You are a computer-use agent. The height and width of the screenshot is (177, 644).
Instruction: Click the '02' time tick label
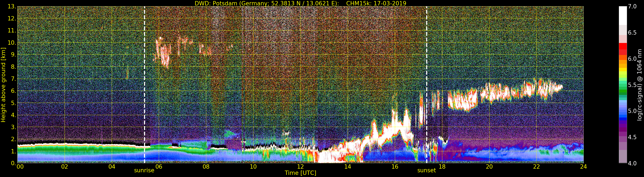65,166
